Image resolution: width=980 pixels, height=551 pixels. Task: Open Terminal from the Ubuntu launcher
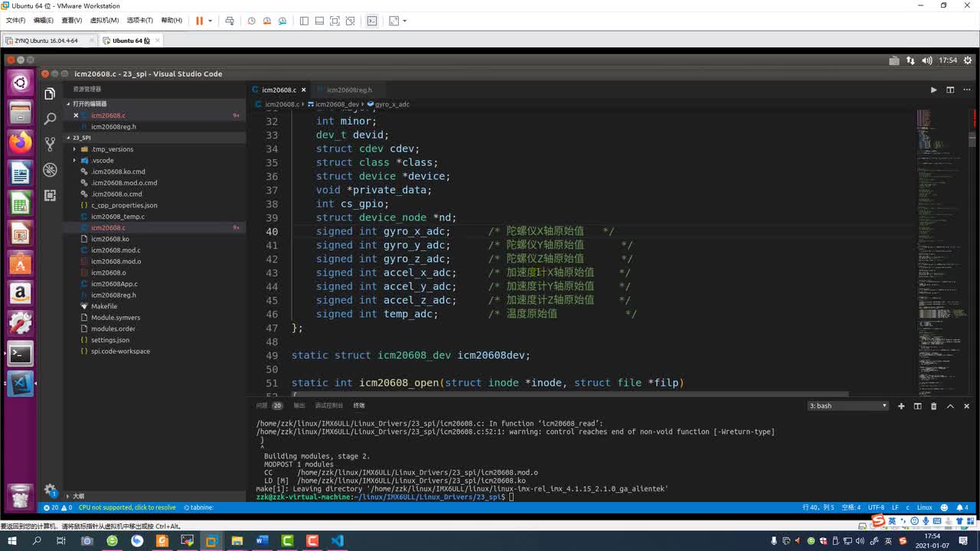(21, 353)
